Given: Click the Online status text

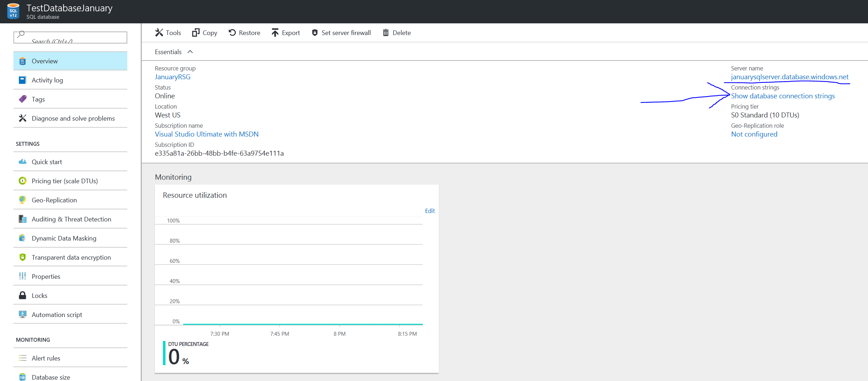Looking at the screenshot, I should point(165,96).
